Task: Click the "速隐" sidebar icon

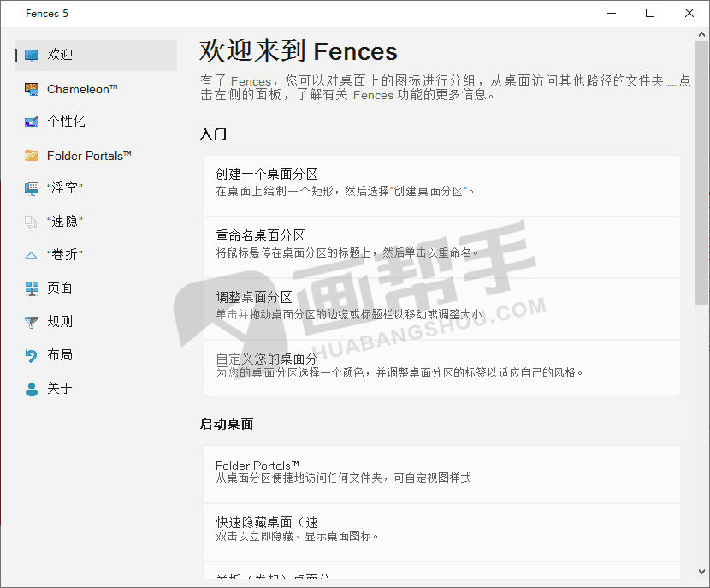Action: (x=32, y=222)
